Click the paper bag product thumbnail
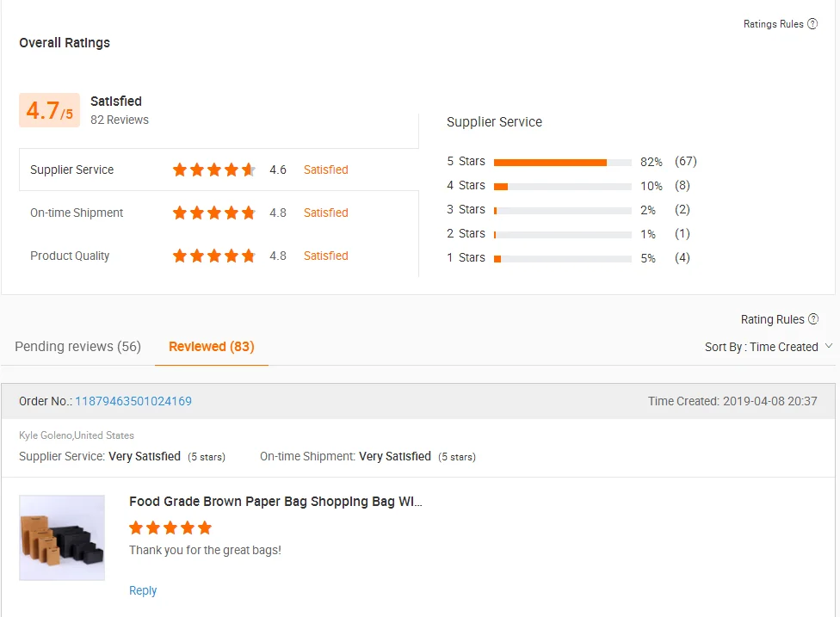 coord(62,537)
